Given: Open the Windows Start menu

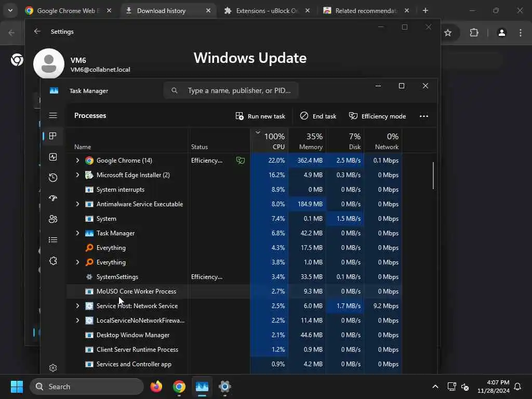Looking at the screenshot, I should pos(17,387).
